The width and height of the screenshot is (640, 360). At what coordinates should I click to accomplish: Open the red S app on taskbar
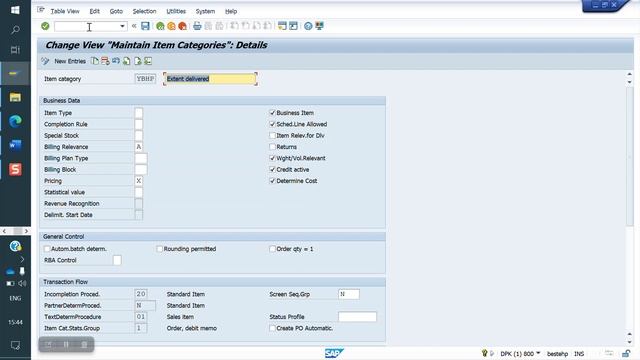[15, 169]
